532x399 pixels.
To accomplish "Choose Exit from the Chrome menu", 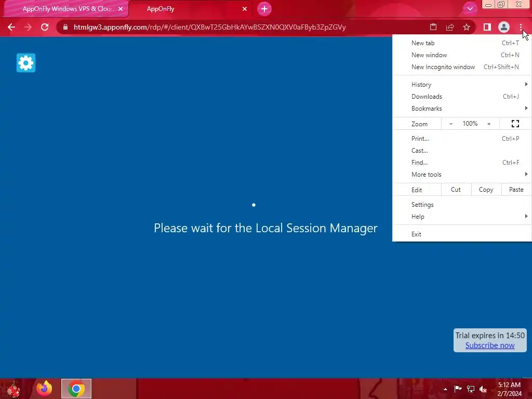I will [x=462, y=234].
